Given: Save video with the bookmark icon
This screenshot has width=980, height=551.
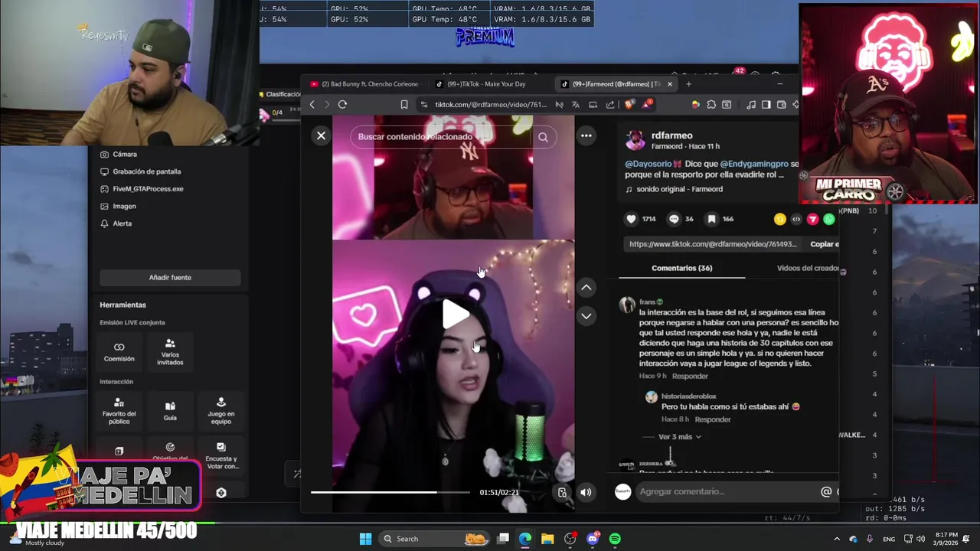Looking at the screenshot, I should (x=711, y=219).
